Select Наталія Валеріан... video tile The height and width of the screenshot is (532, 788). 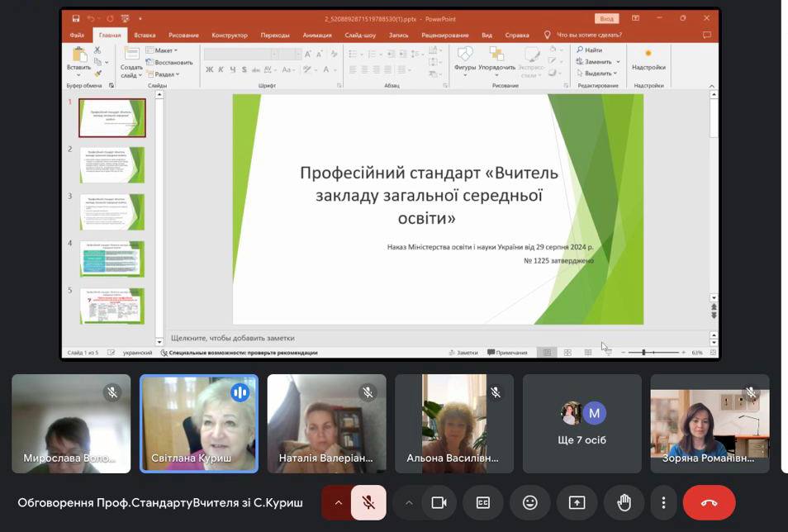click(326, 424)
